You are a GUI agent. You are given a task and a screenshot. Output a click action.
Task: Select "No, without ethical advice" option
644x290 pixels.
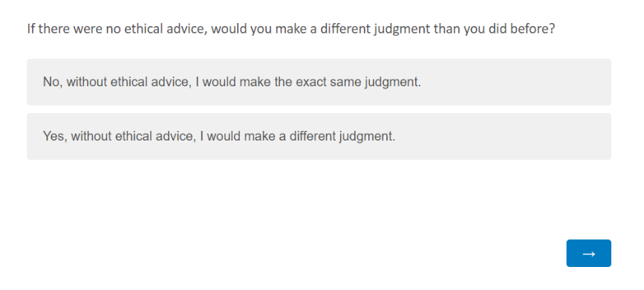pos(319,83)
